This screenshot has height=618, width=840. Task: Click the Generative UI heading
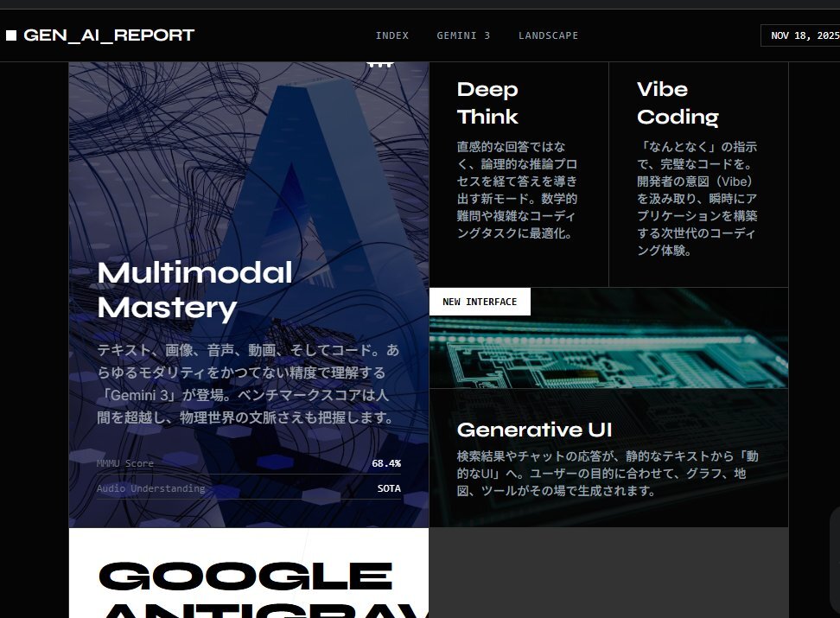(x=534, y=430)
